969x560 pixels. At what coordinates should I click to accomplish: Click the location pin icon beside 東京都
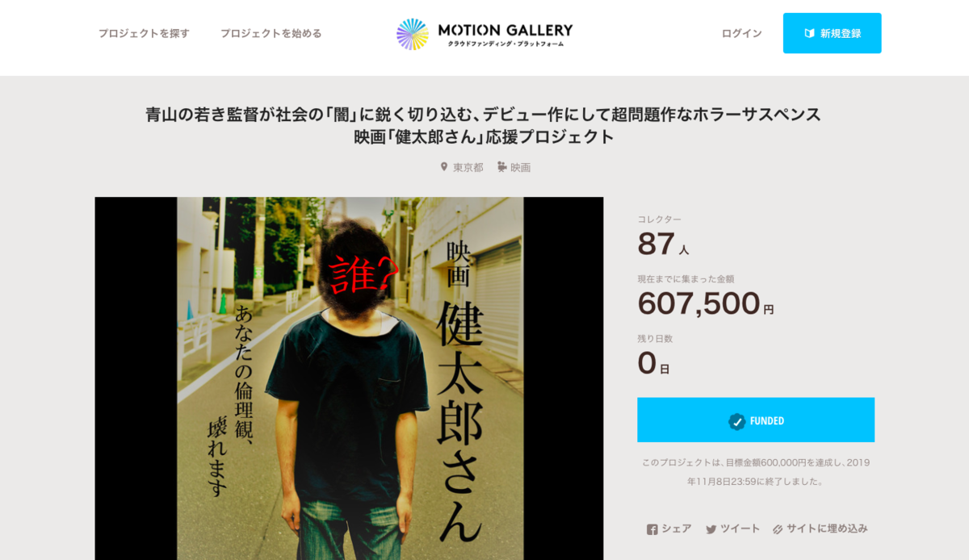coord(444,167)
